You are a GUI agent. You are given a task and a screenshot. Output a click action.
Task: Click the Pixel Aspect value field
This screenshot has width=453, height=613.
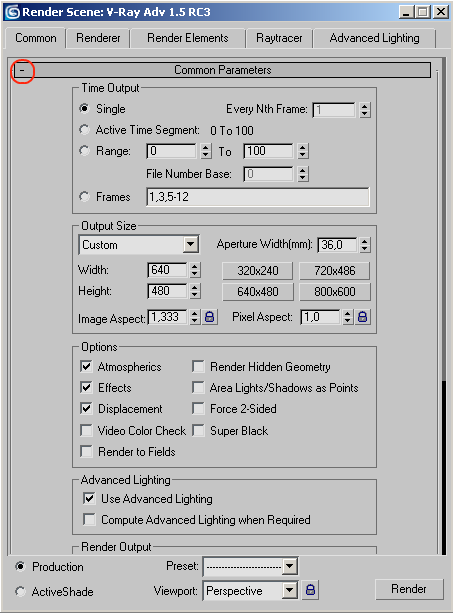[320, 317]
